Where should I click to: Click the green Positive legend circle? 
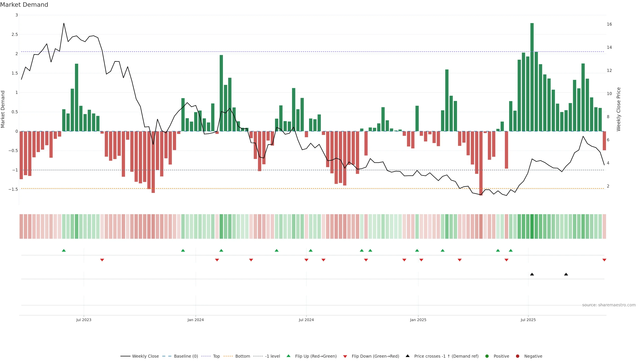click(487, 356)
